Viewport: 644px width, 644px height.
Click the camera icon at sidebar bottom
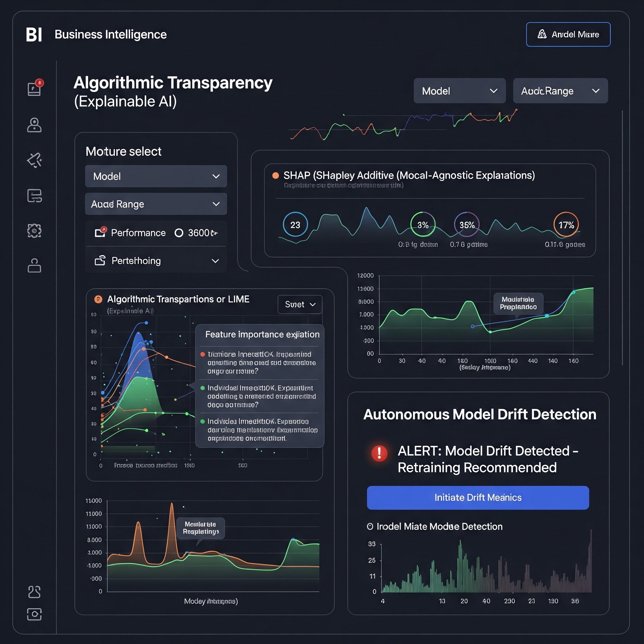(x=34, y=614)
